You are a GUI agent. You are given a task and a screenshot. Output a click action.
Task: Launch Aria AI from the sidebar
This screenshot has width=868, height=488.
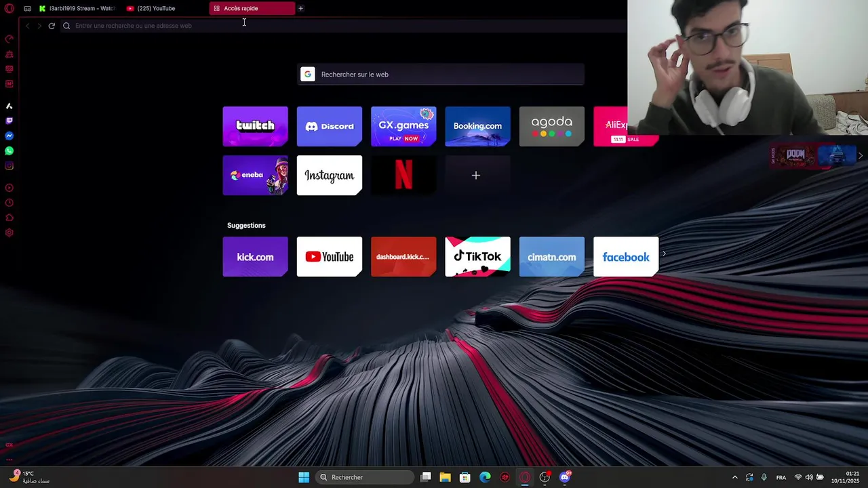(x=9, y=106)
